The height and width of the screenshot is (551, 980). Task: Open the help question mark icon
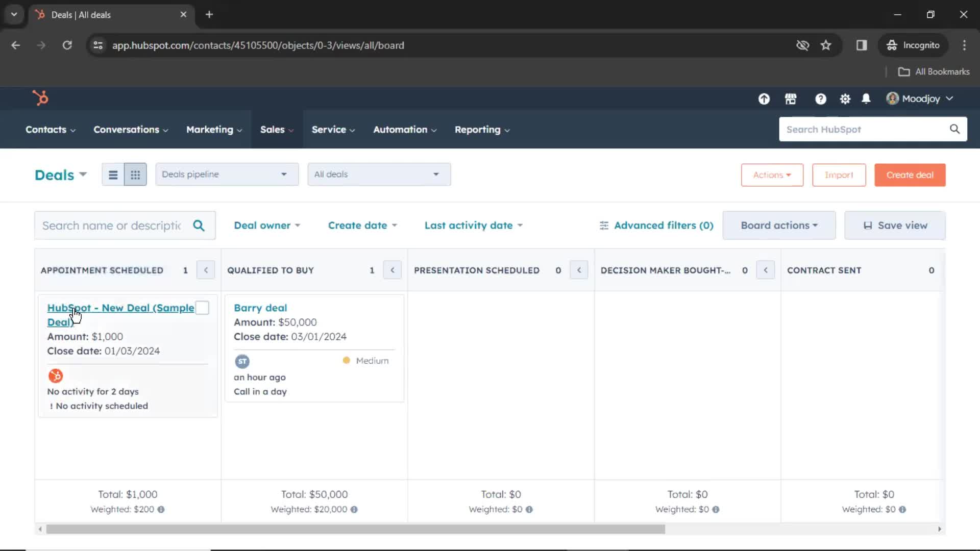click(x=820, y=99)
